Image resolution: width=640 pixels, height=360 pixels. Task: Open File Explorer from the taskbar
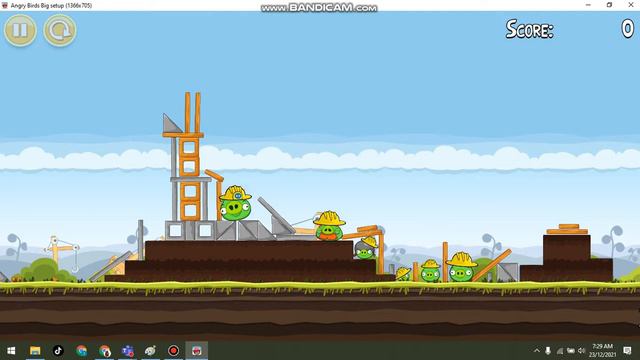coord(35,351)
